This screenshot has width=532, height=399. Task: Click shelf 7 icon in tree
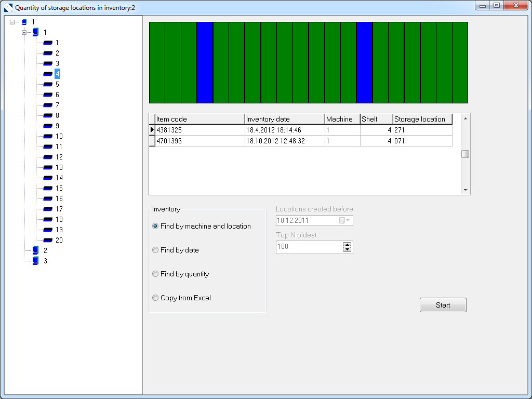(x=48, y=105)
